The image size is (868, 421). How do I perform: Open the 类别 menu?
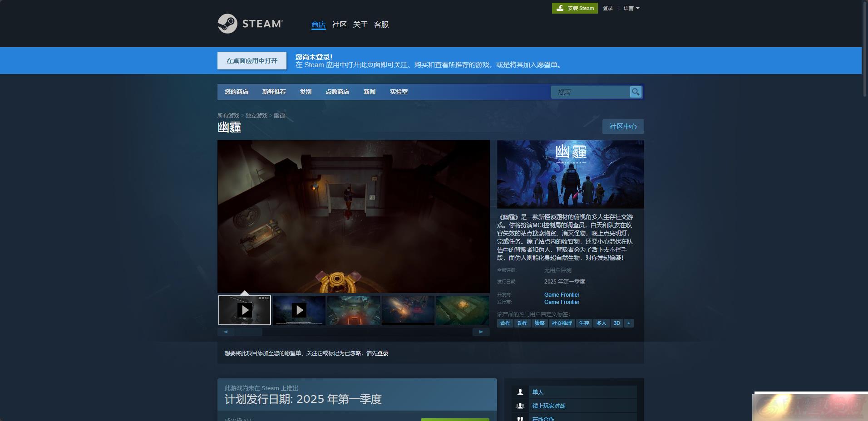point(306,92)
